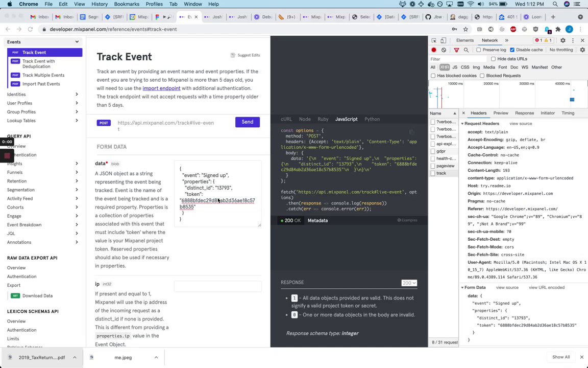
Task: Tick the checkbox for the gdpr request
Action: 433,151
